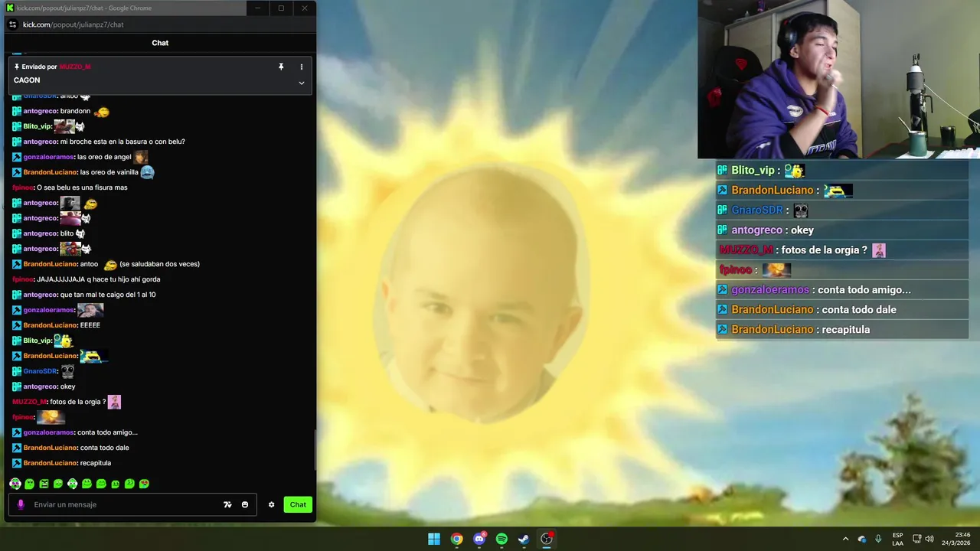Open OBS Studio from the taskbar

coord(547,539)
